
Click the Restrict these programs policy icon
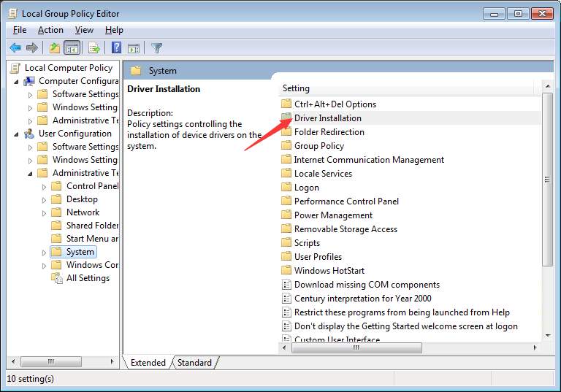286,312
